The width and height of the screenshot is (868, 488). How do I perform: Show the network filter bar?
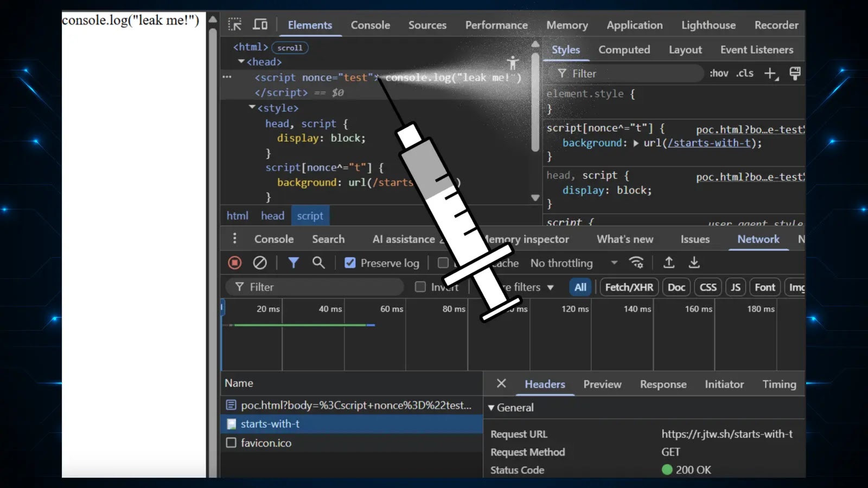coord(293,262)
